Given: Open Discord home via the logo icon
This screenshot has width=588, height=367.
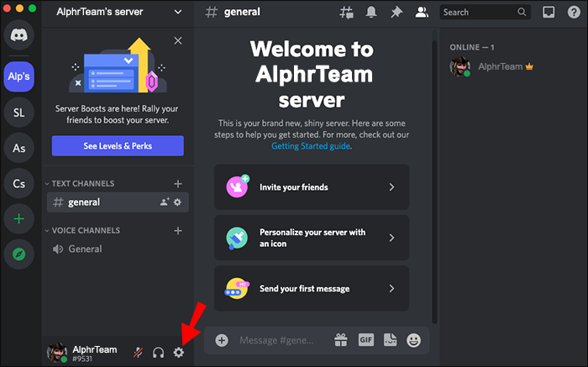Looking at the screenshot, I should click(x=18, y=35).
